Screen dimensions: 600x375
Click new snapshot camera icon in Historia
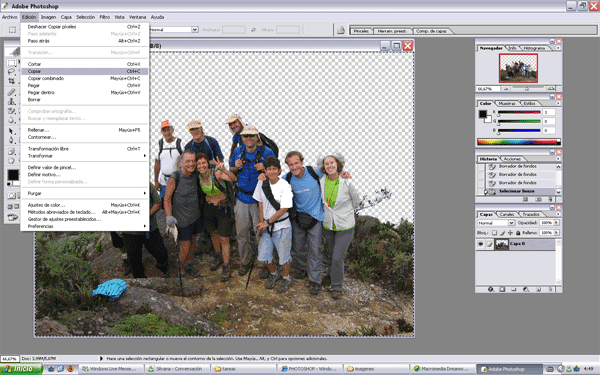[x=538, y=199]
